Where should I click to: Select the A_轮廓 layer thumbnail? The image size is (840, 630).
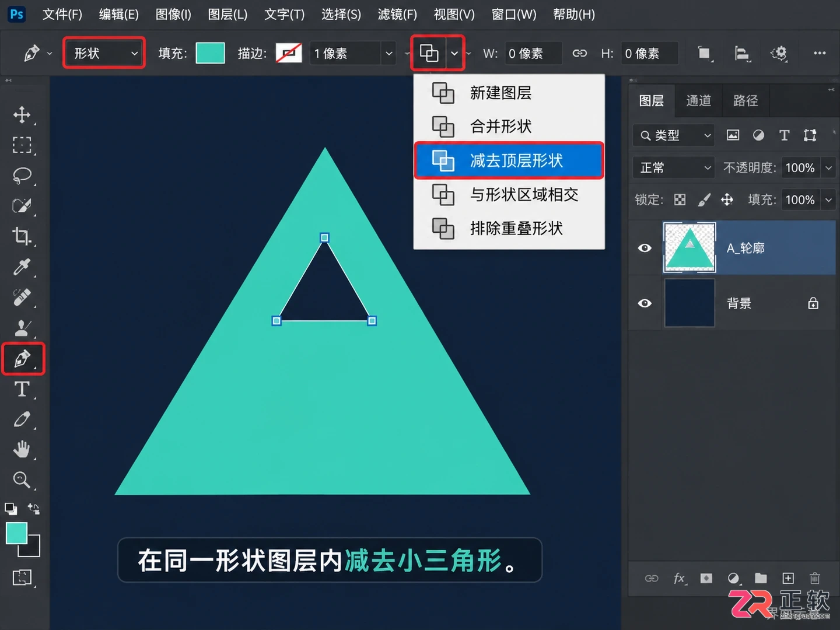coord(689,247)
